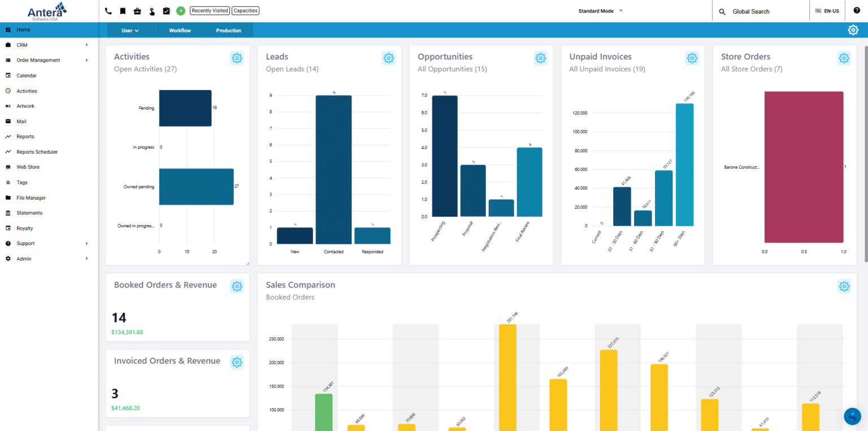Image resolution: width=868 pixels, height=431 pixels.
Task: Click the green plus quick-add button
Action: click(180, 10)
